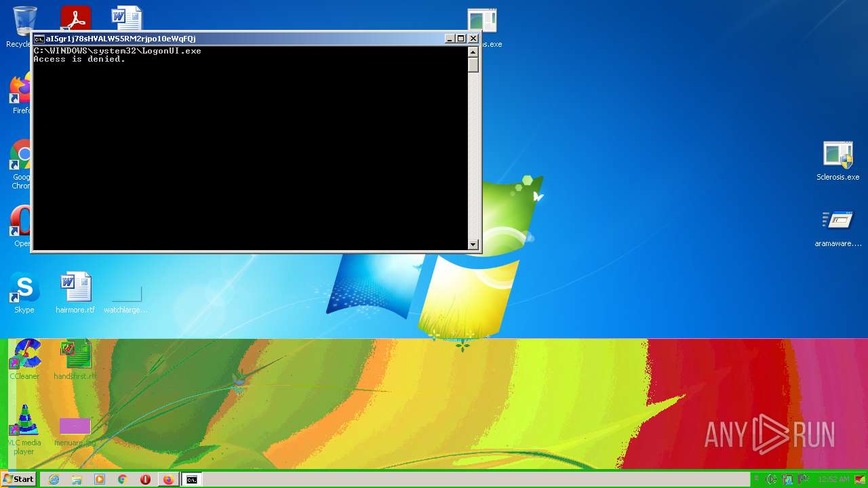Click the console scrollbar down arrow

[473, 244]
